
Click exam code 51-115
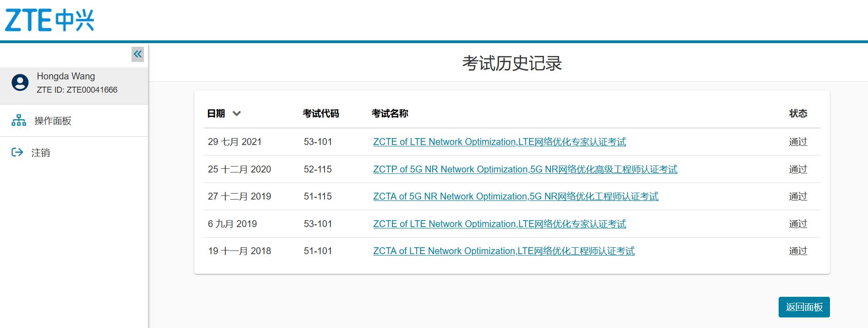pyautogui.click(x=318, y=196)
